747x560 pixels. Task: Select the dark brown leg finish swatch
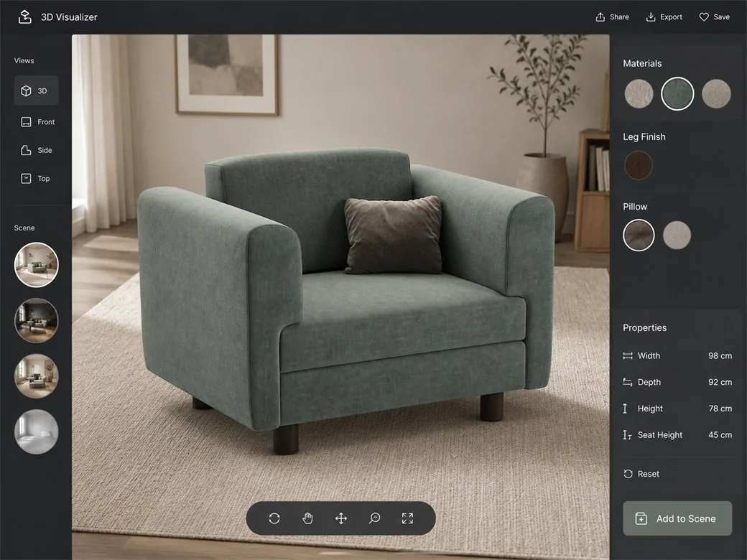pyautogui.click(x=639, y=165)
